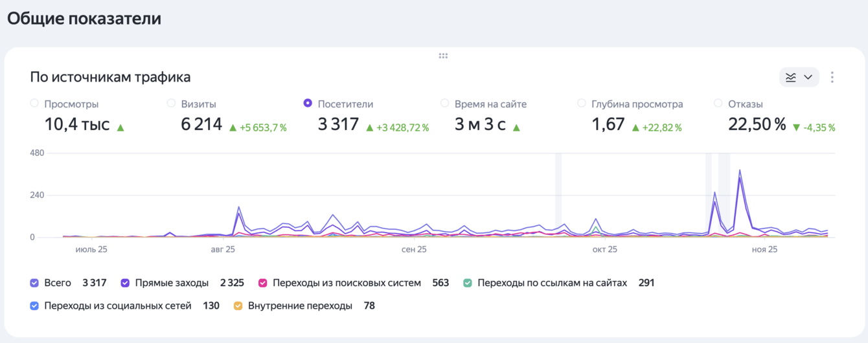
Task: Click the сен 25 axis label
Action: pyautogui.click(x=414, y=249)
